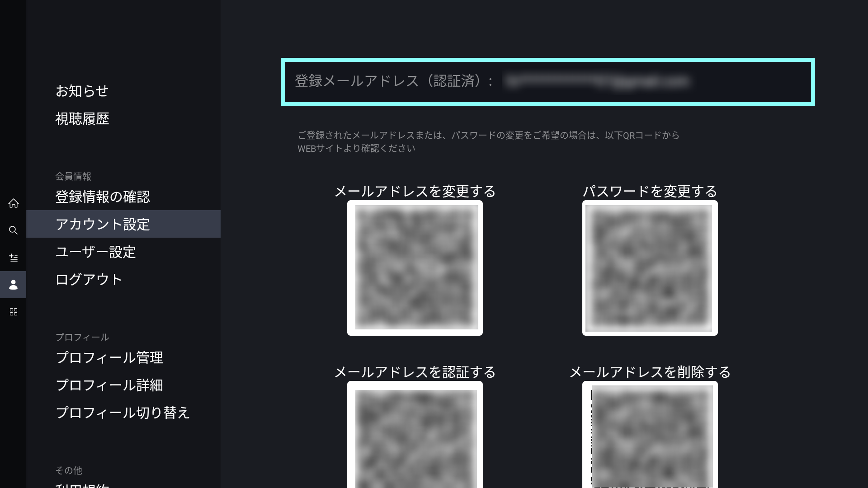Open 視聴履歴 viewing history

point(82,119)
